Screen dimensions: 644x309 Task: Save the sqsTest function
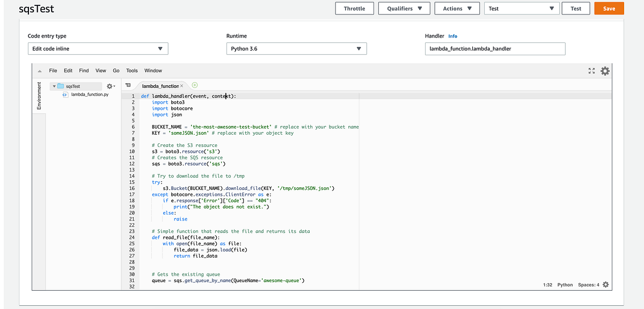(609, 9)
